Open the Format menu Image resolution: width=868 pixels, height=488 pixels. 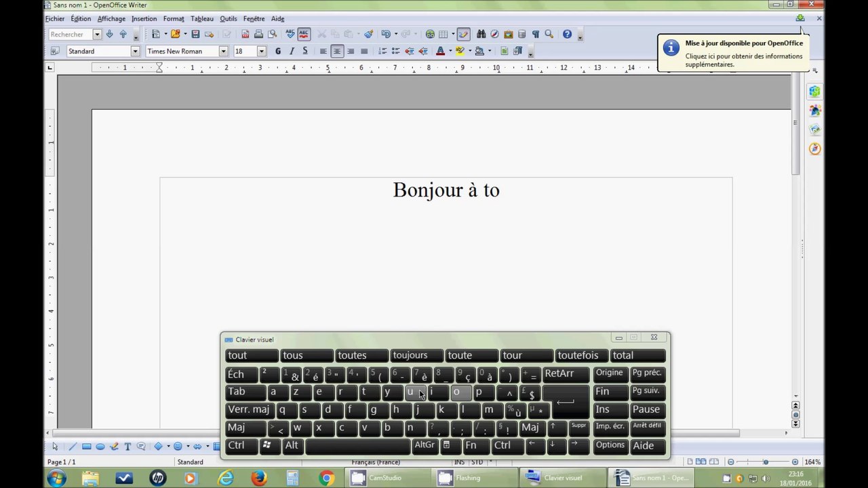point(174,19)
